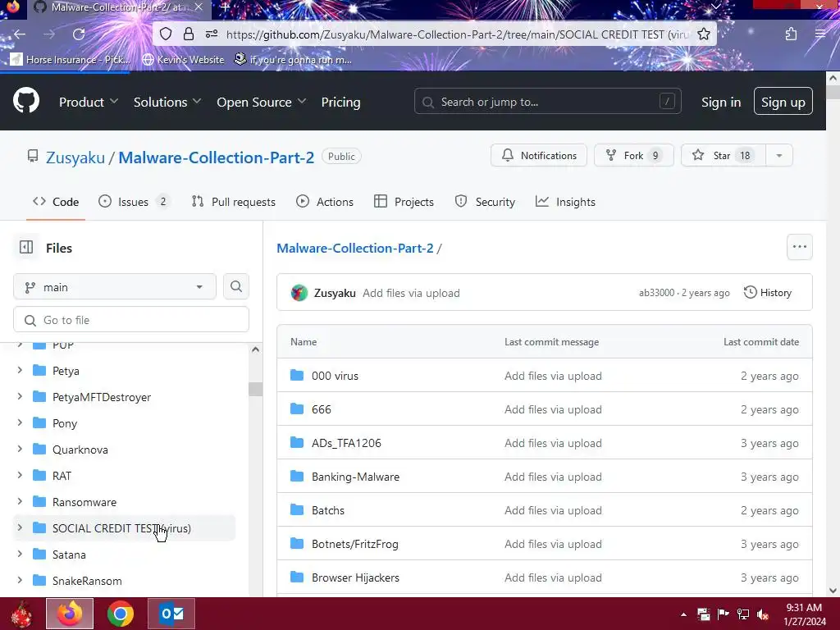The width and height of the screenshot is (840, 630).
Task: Expand the PetyaMFTDestroyer folder chevron
Action: pyautogui.click(x=20, y=396)
